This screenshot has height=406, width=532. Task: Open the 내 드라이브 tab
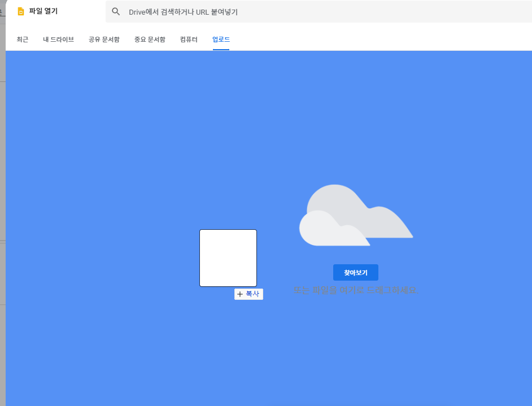point(58,40)
